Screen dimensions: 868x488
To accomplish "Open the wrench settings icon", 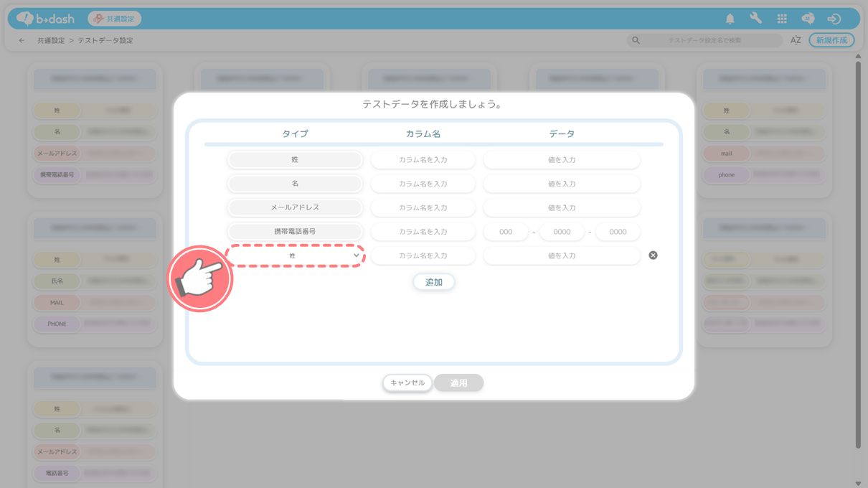I will point(755,19).
